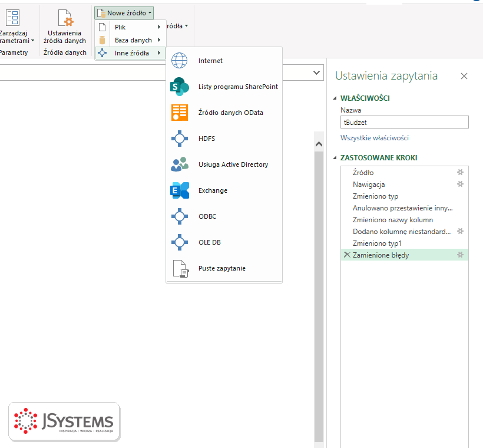Open Ustawienia źródła danych
Image resolution: width=483 pixels, height=448 pixels.
[x=65, y=27]
